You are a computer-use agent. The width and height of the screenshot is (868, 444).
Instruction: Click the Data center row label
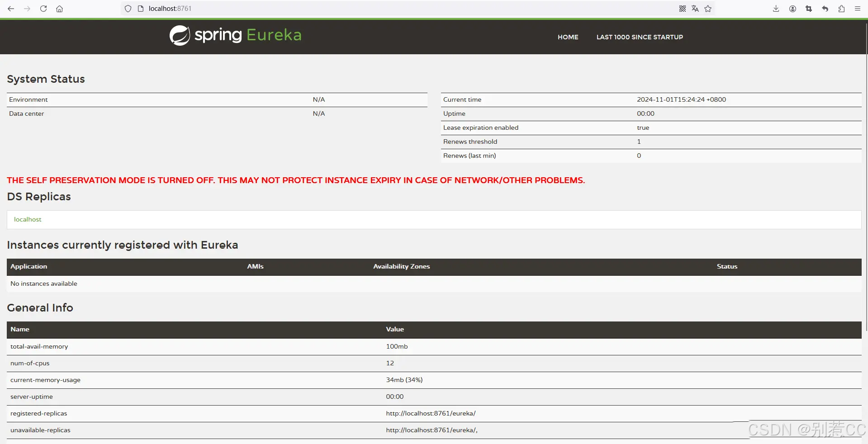point(26,113)
